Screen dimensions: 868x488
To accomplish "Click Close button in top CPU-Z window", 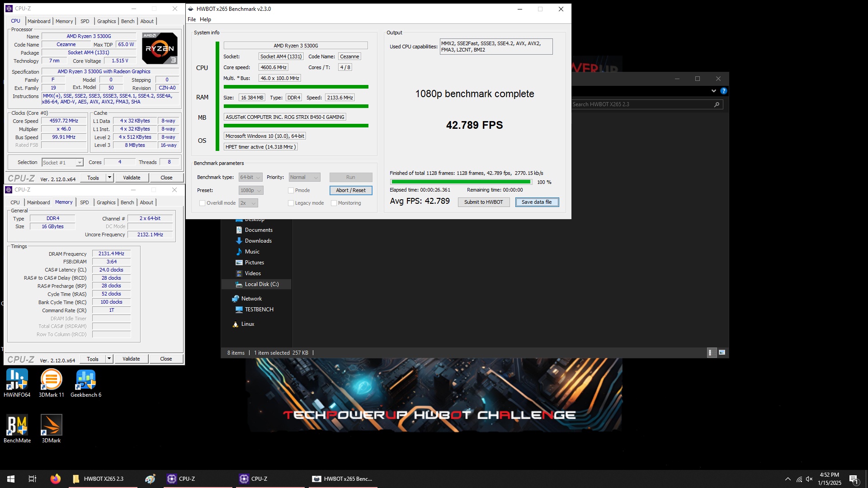I will (x=166, y=178).
